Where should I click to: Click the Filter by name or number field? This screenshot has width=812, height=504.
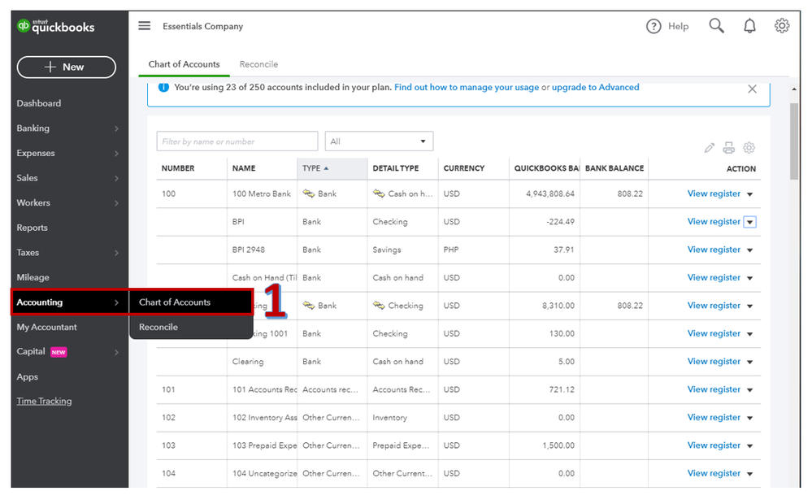[x=237, y=141]
